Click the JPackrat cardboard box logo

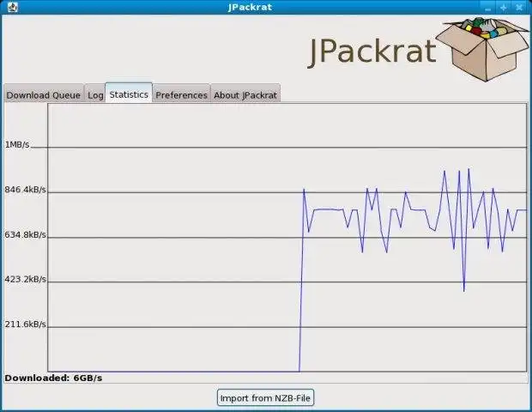(483, 49)
